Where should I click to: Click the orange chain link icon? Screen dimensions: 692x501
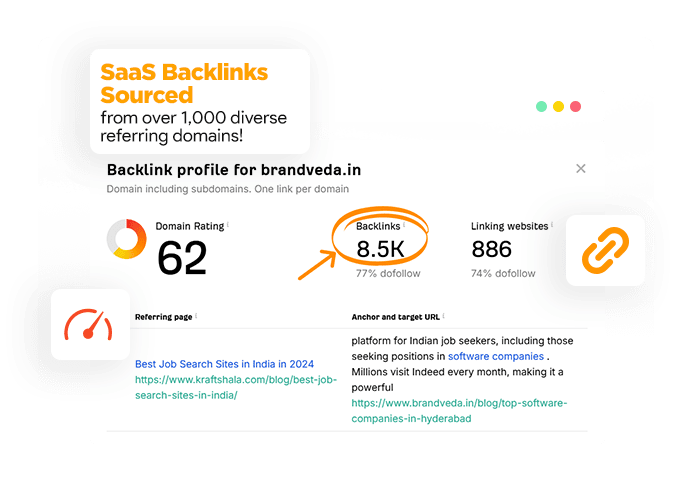tap(604, 250)
